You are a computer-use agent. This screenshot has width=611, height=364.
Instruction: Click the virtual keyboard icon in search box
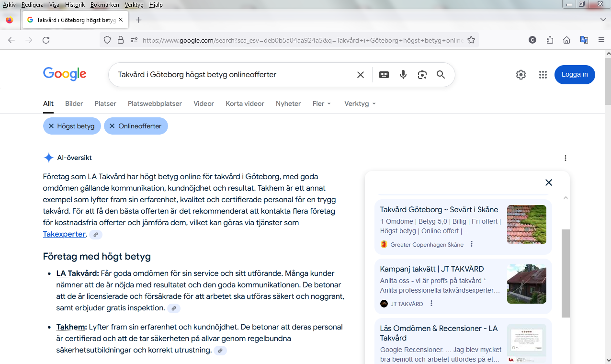click(384, 75)
